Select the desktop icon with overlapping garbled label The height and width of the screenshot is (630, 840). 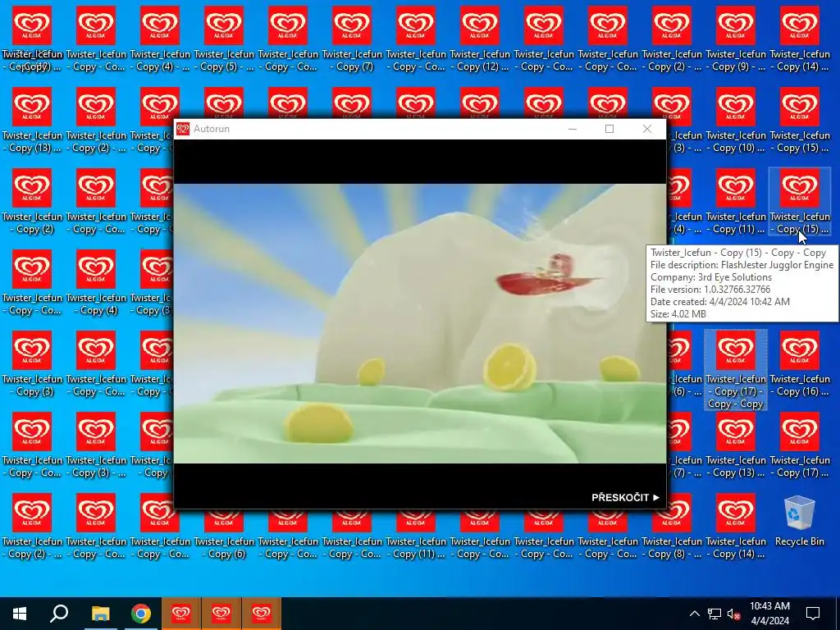(32, 39)
